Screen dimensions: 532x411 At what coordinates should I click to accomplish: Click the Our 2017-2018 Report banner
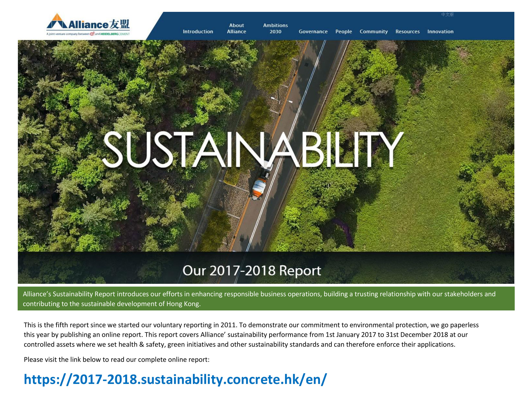[x=252, y=271]
